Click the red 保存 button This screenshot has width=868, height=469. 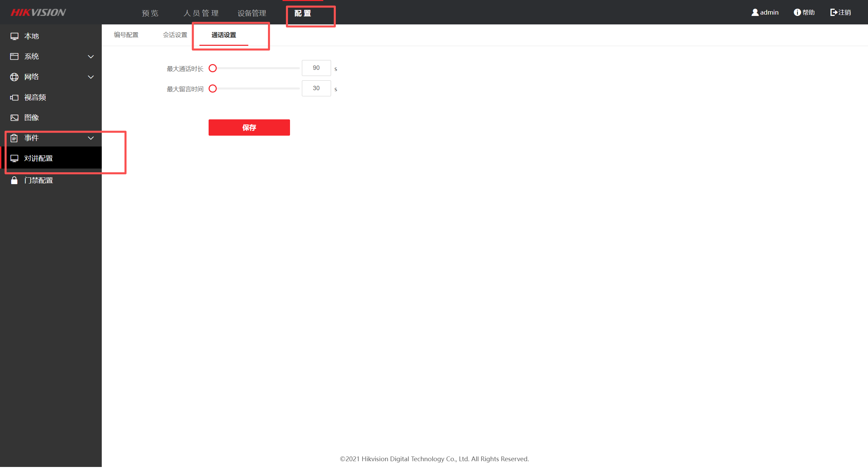pos(249,128)
